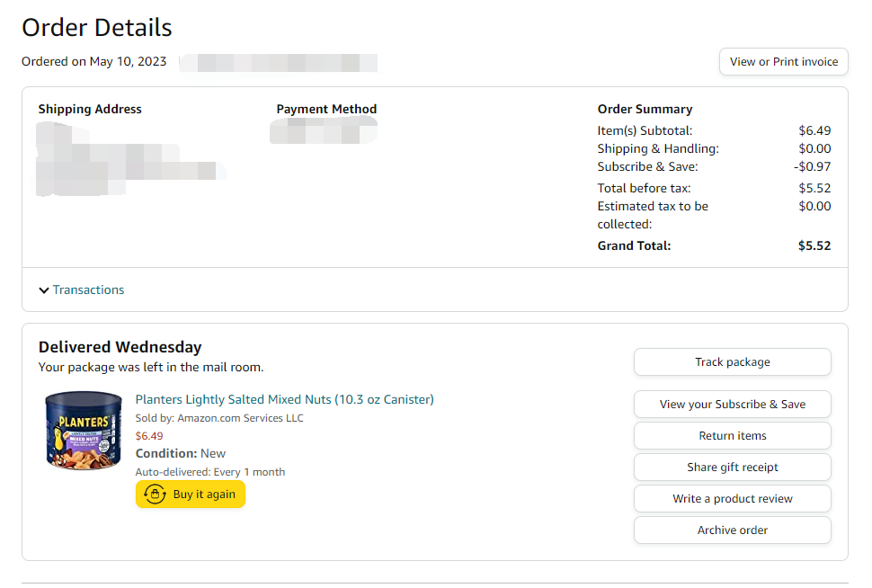Image resolution: width=872 pixels, height=588 pixels.
Task: Click the Grand Total amount $5.52
Action: tap(814, 245)
